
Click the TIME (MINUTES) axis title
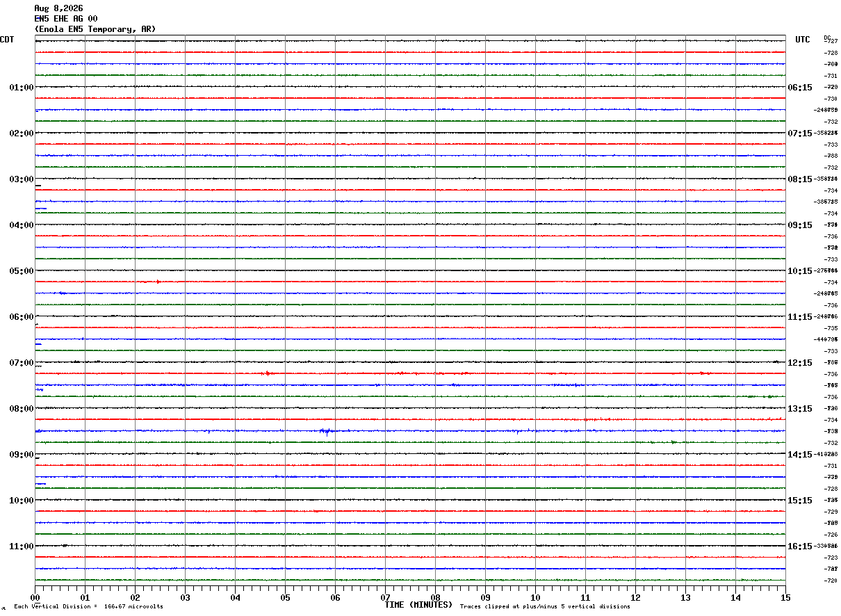(418, 605)
